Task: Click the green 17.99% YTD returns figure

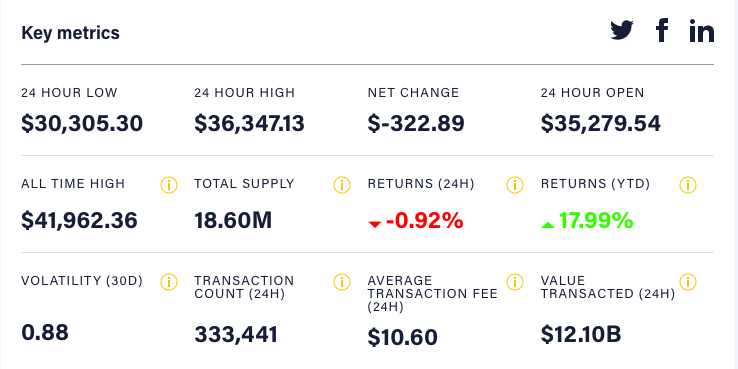Action: coord(587,221)
